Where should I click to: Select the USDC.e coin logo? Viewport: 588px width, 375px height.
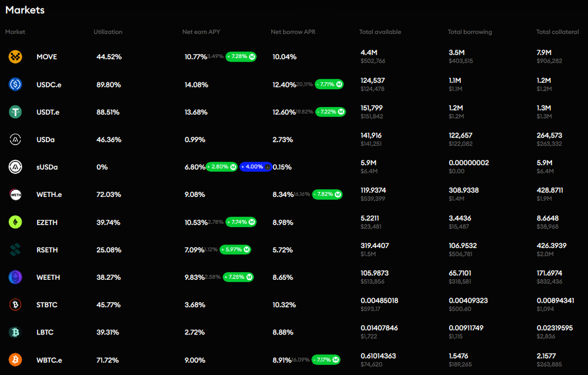[x=15, y=84]
